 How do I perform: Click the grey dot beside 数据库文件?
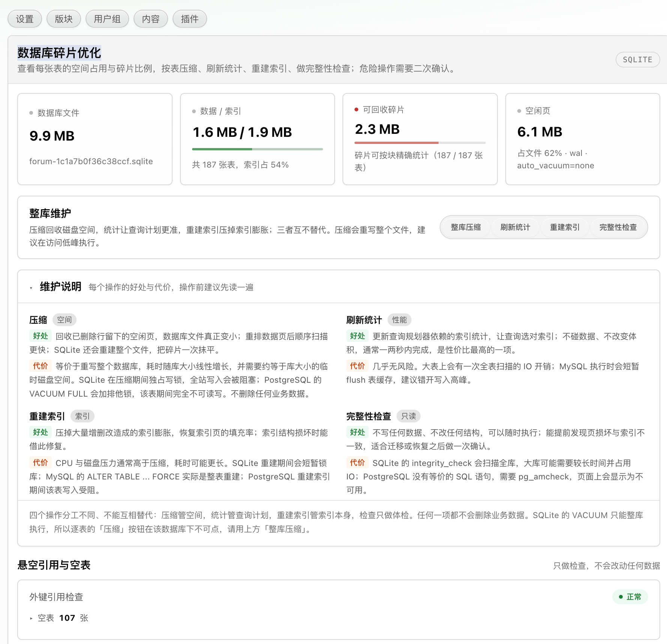coord(31,113)
